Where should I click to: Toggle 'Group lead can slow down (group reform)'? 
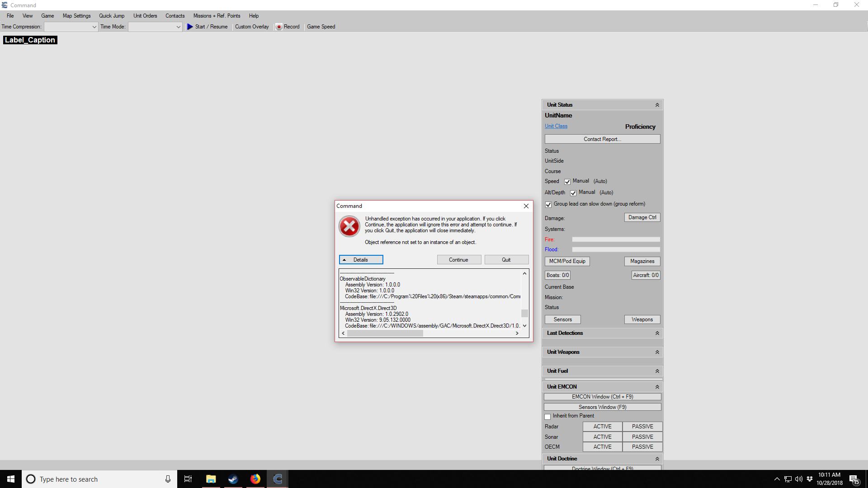(x=548, y=205)
